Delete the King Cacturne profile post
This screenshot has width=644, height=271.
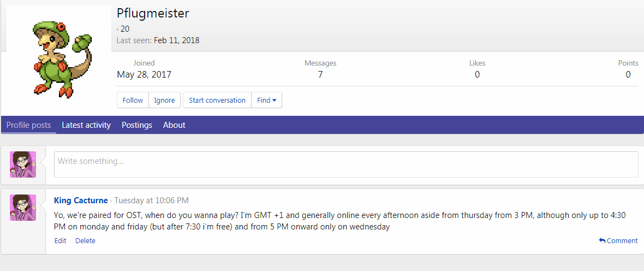pyautogui.click(x=85, y=241)
